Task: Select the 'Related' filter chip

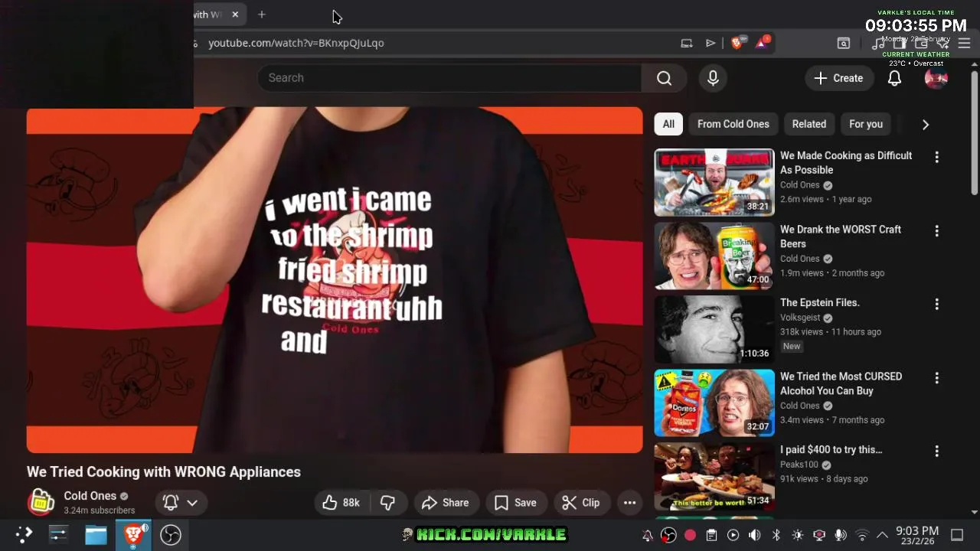Action: click(x=808, y=124)
